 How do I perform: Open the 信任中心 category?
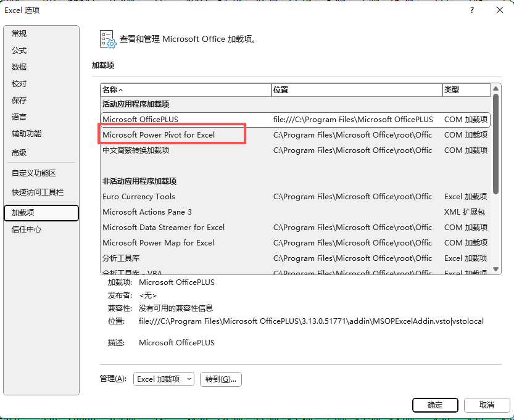pyautogui.click(x=27, y=229)
